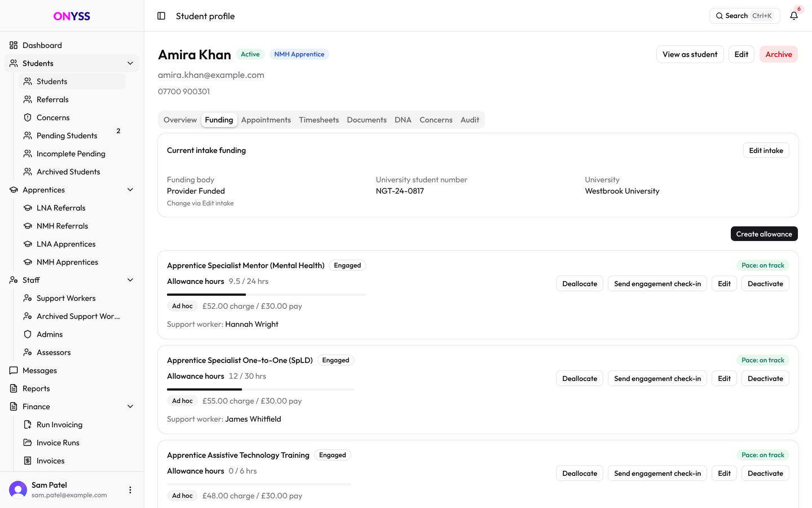Select the DNA tab
Viewport: 812px width, 508px height.
pos(403,120)
